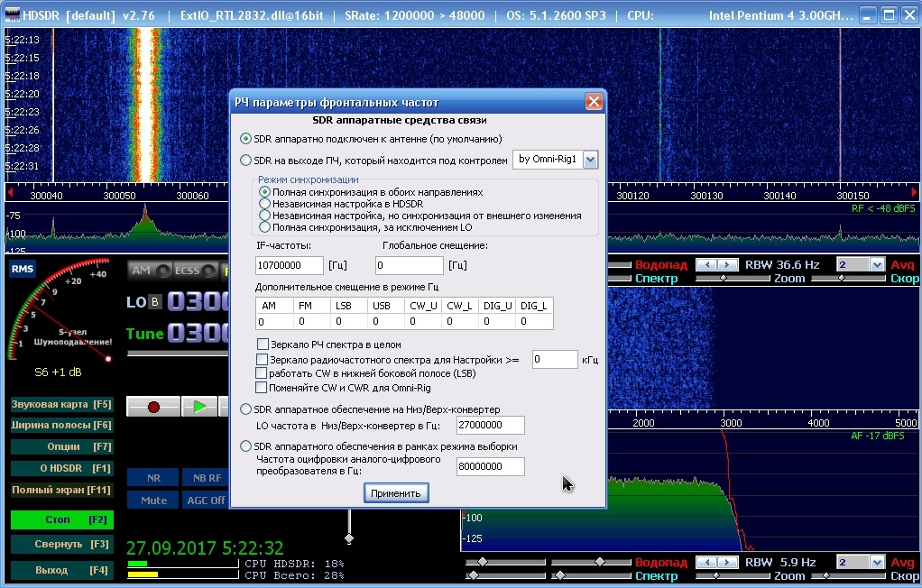Image resolution: width=922 pixels, height=588 pixels.
Task: Select 'SDR аппаратно подключен к антенне' radio option
Action: coord(245,139)
